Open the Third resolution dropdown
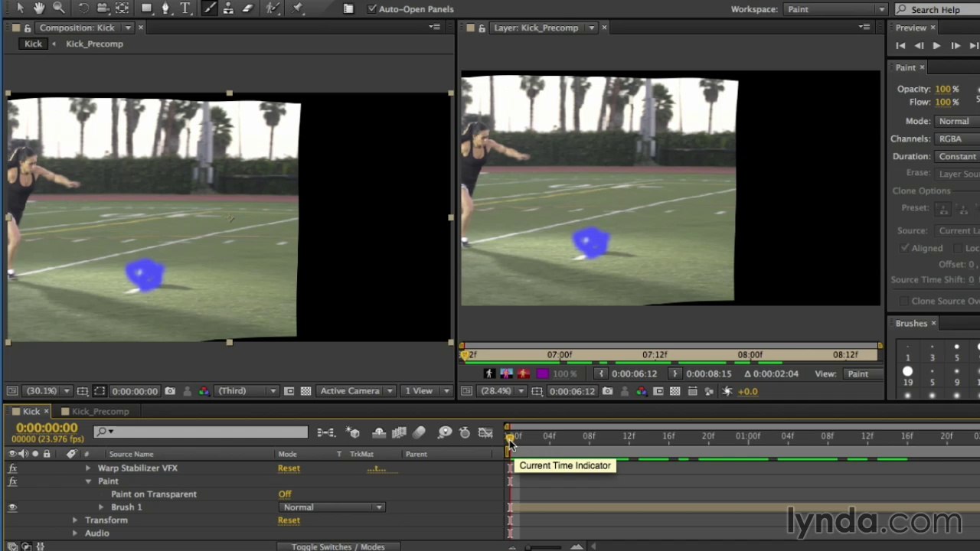Image resolution: width=980 pixels, height=551 pixels. pyautogui.click(x=247, y=391)
